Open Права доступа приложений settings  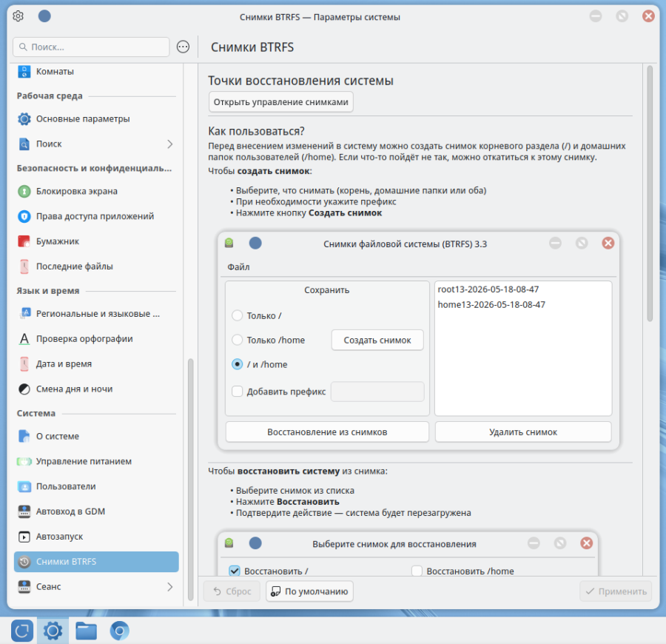96,216
